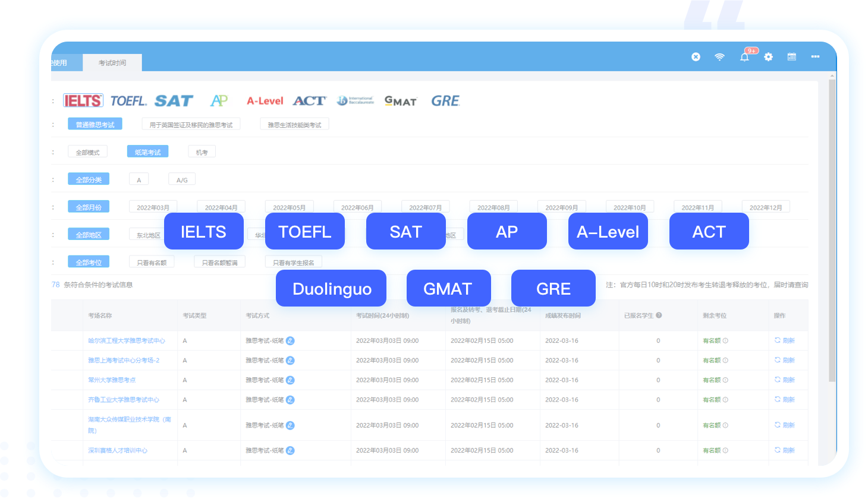Viewport: 868px width, 499px height.
Task: Refresh the 湖南大众传媒职业技术学院 row
Action: (x=784, y=425)
